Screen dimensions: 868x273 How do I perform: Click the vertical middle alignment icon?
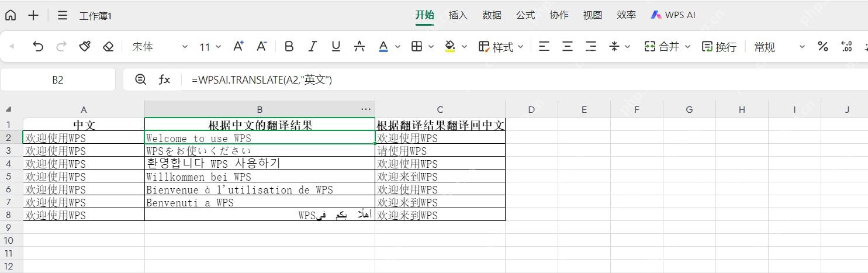(x=614, y=46)
